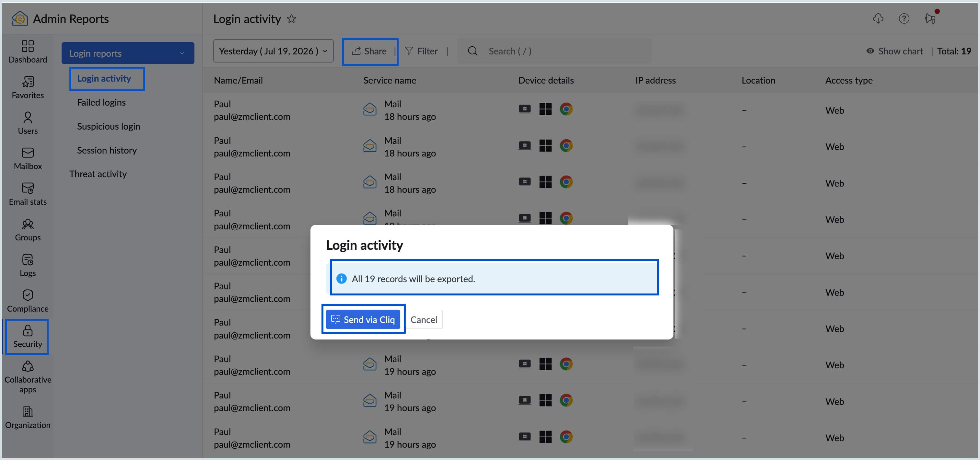
Task: Go to Favorites in the sidebar
Action: tap(28, 87)
